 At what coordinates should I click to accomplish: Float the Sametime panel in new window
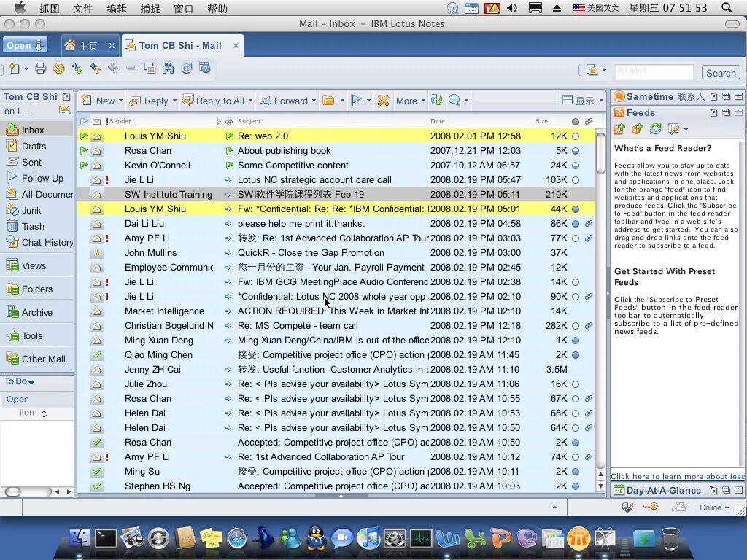726,97
